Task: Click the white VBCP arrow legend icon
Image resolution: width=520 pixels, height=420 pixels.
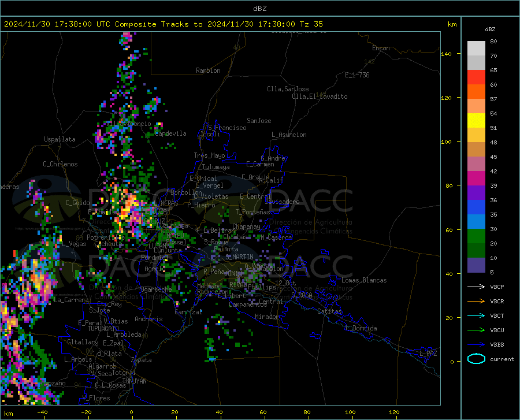Action: [476, 287]
